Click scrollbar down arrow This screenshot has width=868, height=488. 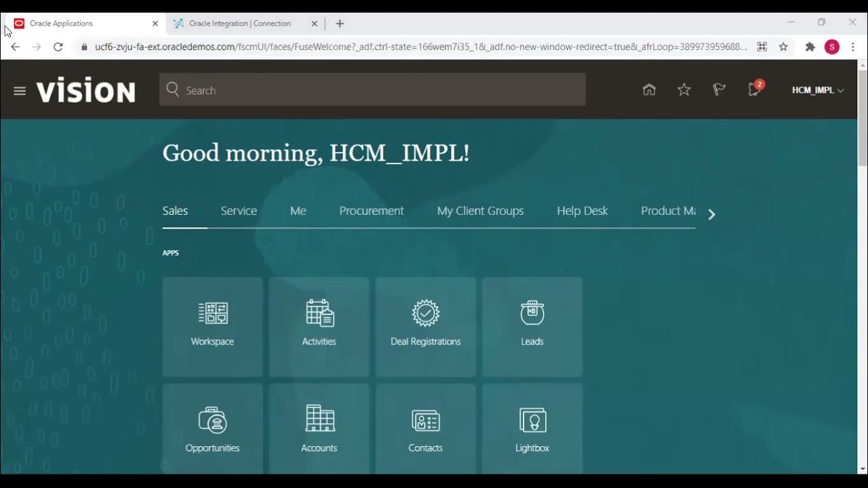[863, 469]
